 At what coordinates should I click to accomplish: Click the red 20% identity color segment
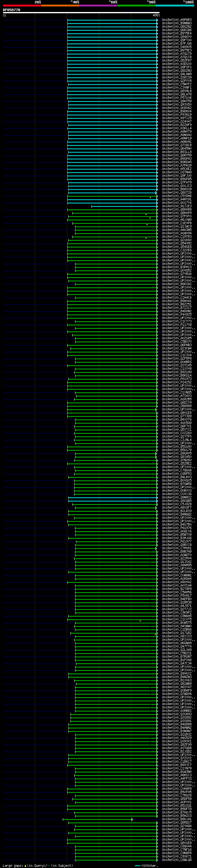[22, 6]
